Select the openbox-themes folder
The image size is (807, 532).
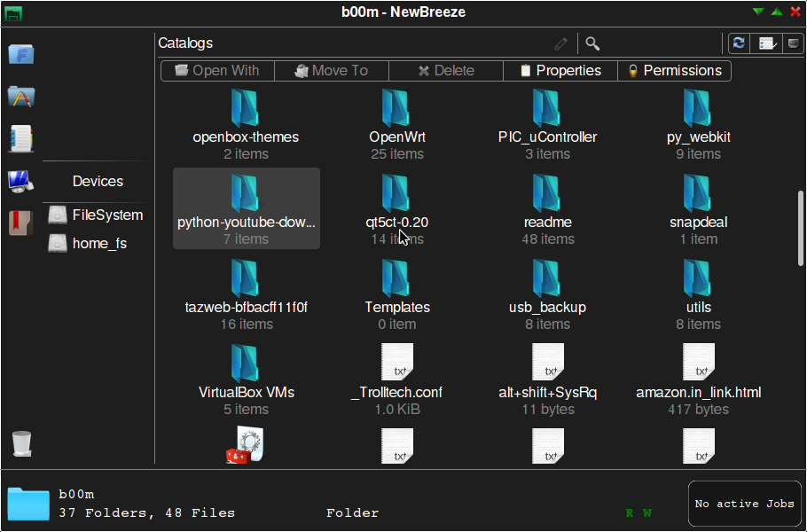(246, 124)
